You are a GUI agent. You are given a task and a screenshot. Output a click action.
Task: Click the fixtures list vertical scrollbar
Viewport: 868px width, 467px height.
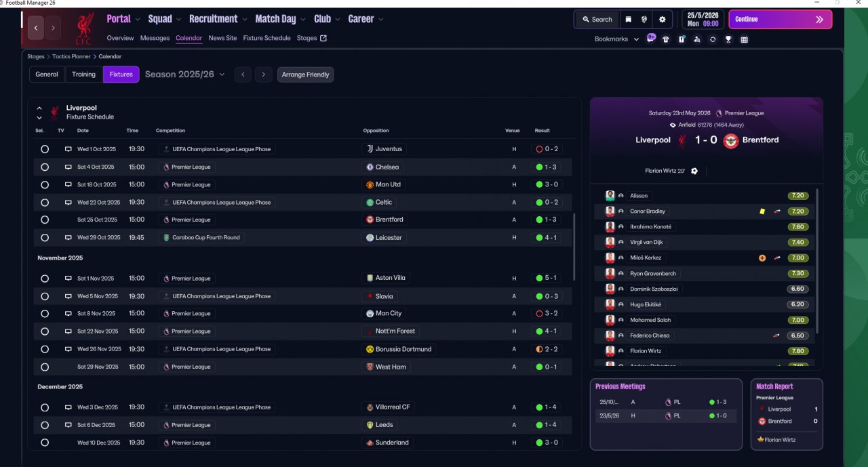(574, 247)
